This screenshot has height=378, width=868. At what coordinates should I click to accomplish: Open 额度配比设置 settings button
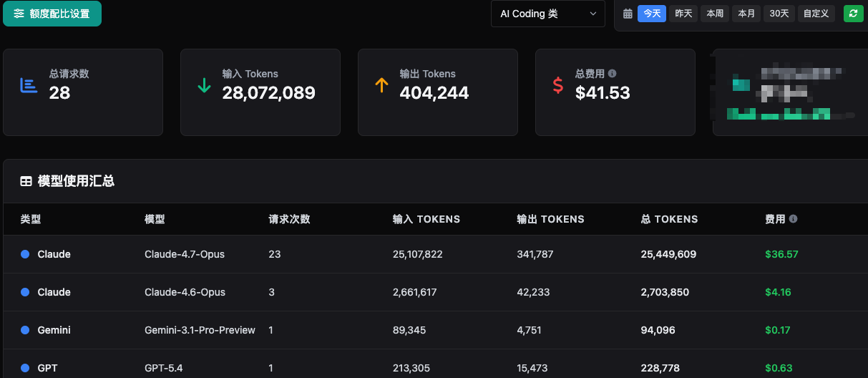(x=52, y=14)
